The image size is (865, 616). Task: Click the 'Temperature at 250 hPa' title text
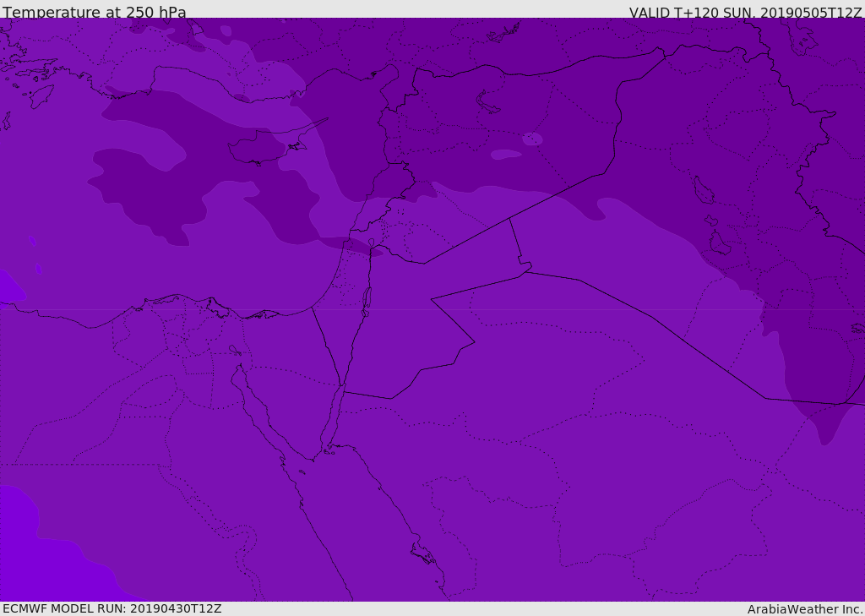click(95, 12)
